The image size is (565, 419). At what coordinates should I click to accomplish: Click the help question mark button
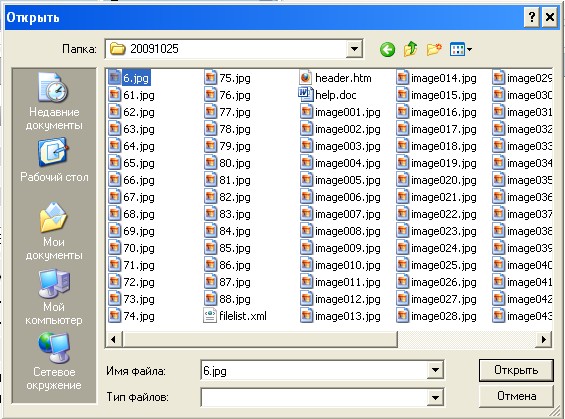[x=531, y=17]
